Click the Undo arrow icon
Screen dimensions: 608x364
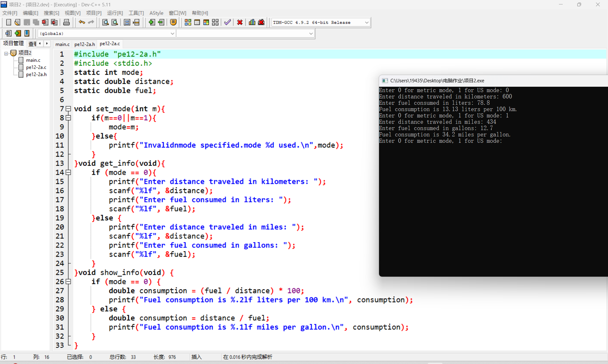[x=82, y=22]
